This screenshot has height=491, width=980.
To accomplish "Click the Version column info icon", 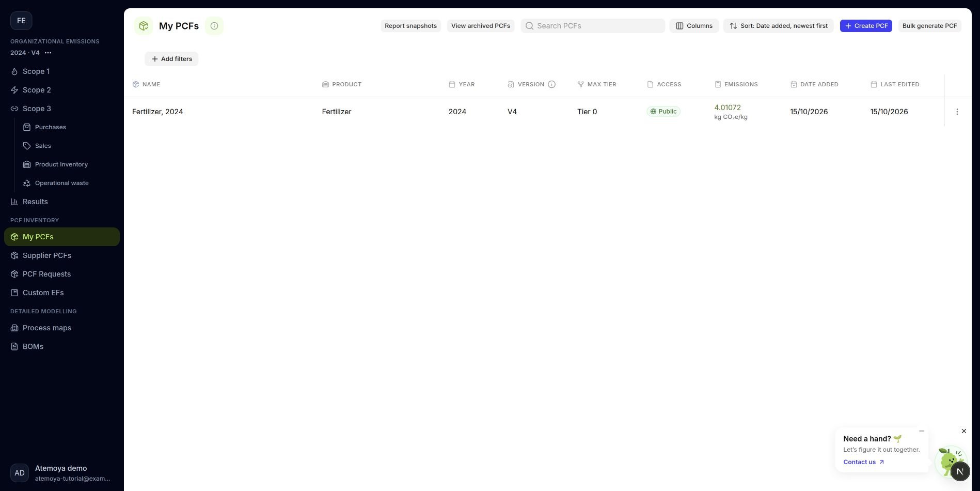I will pyautogui.click(x=551, y=84).
